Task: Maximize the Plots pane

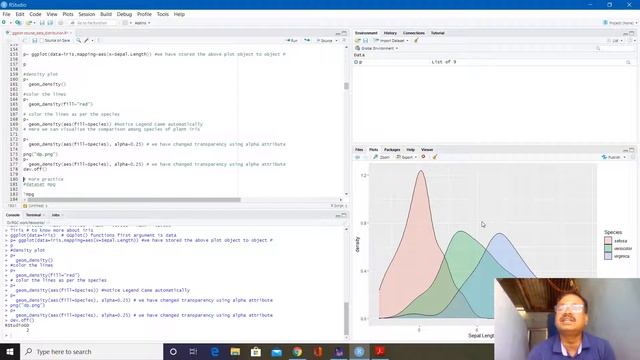Action: 631,150
